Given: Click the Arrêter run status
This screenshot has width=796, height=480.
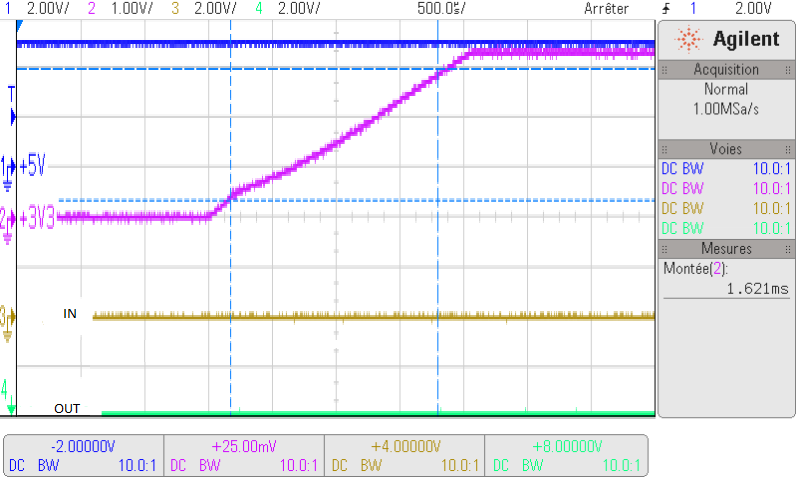Looking at the screenshot, I should 606,8.
